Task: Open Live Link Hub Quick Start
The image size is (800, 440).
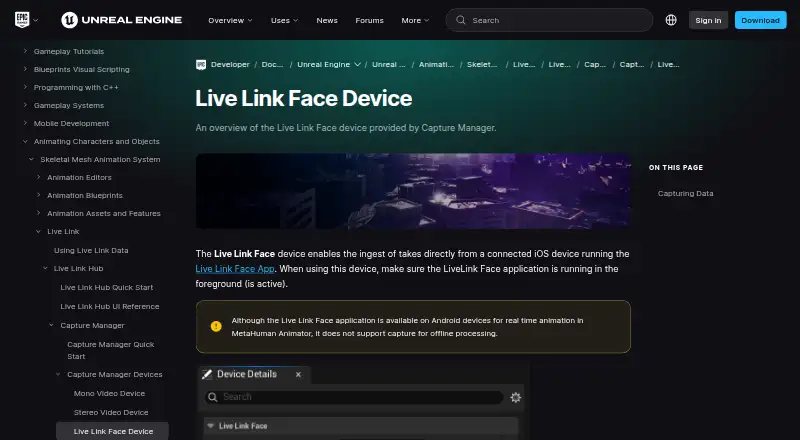Action: (107, 287)
